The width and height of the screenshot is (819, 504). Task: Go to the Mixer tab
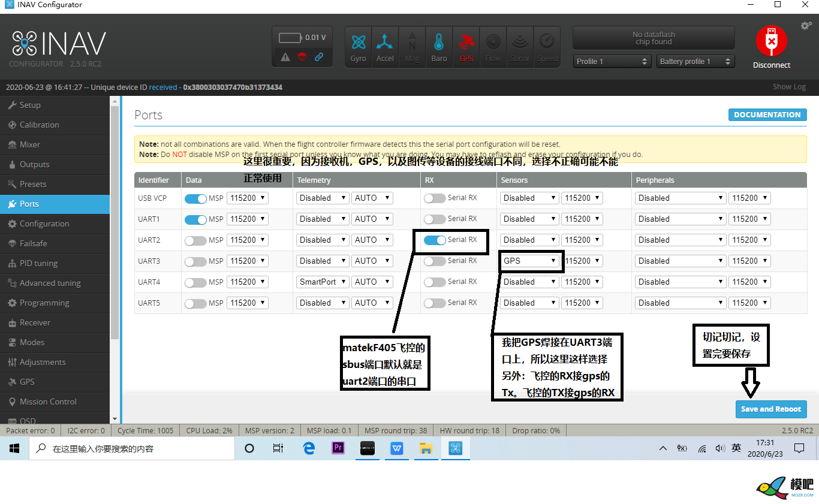click(55, 144)
